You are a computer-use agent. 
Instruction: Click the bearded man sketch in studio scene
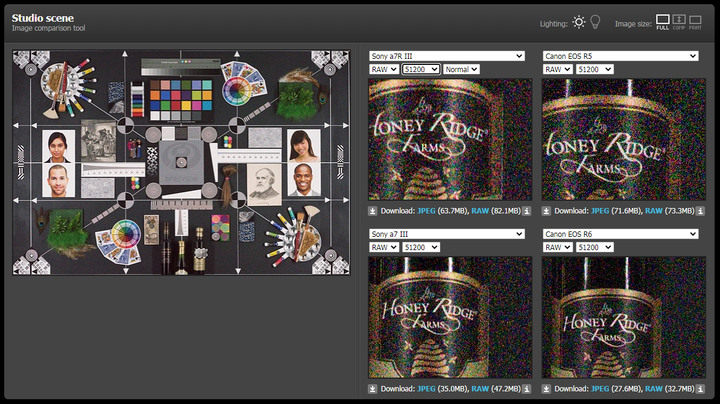264,184
